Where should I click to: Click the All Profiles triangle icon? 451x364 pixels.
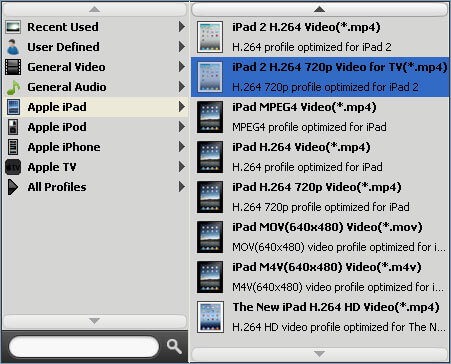point(13,187)
